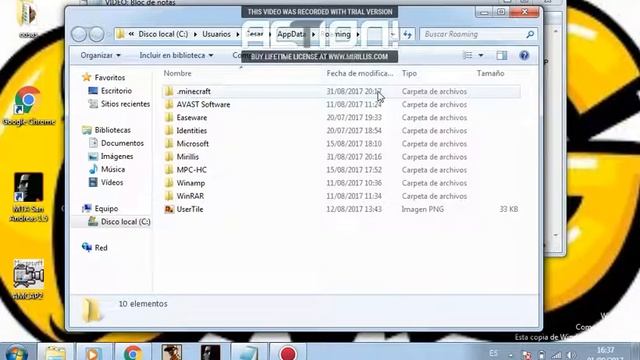The height and width of the screenshot is (360, 640).
Task: Open Documentos library
Action: [x=122, y=143]
